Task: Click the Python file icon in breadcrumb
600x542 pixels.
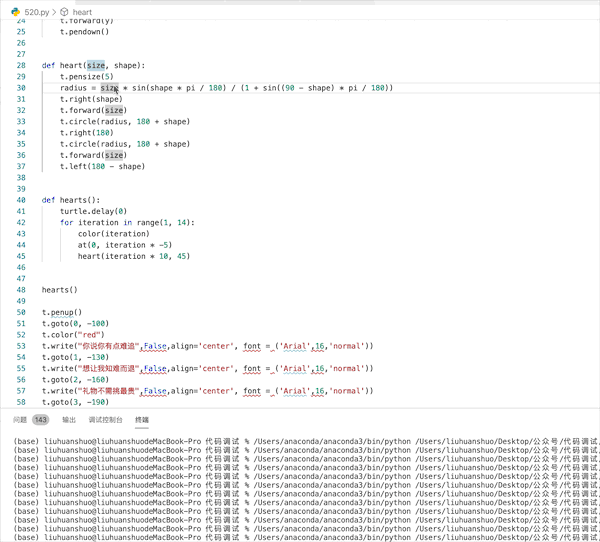Action: (16, 12)
